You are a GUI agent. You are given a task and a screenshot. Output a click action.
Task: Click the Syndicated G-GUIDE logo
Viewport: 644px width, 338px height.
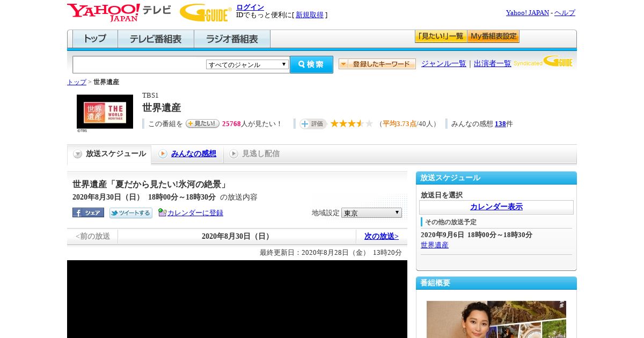click(544, 62)
